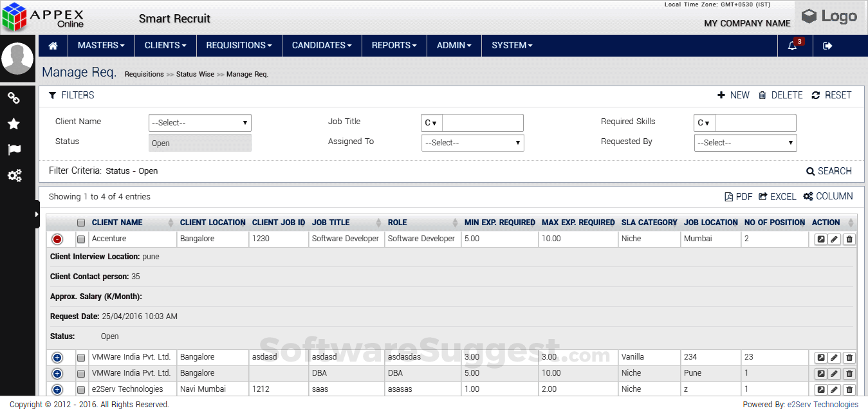Open the REPORTS menu

point(394,46)
